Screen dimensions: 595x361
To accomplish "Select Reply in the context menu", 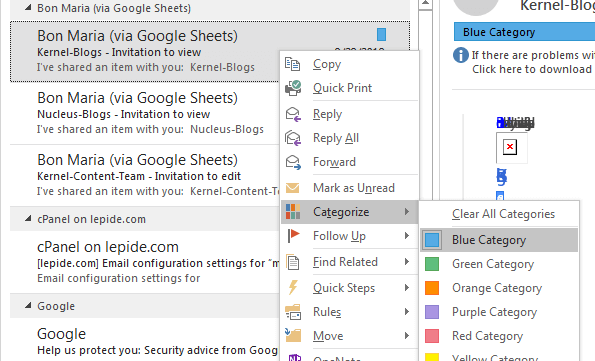I will (x=327, y=114).
